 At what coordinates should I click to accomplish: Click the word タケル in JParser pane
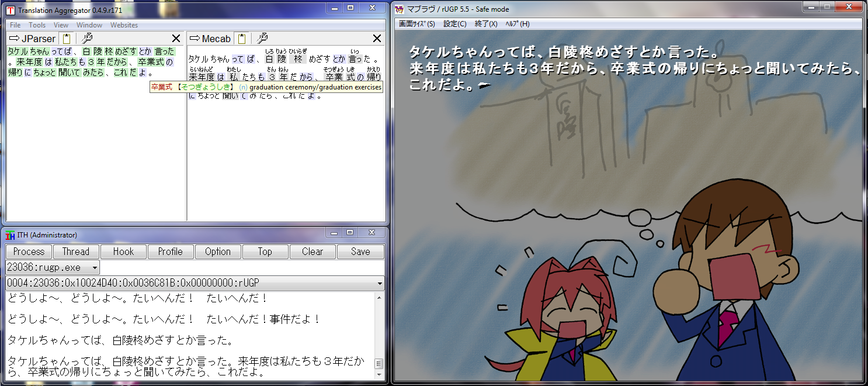(19, 51)
